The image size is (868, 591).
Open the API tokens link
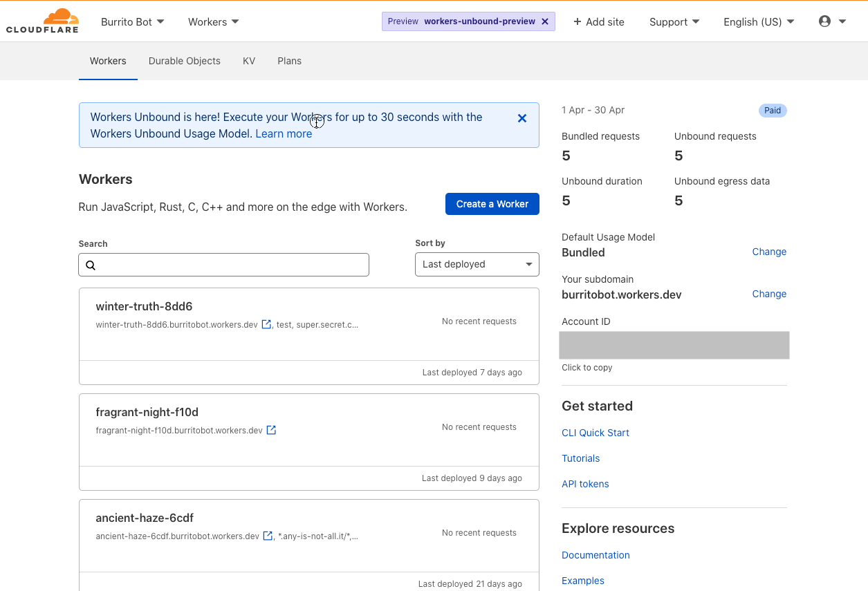click(x=585, y=484)
